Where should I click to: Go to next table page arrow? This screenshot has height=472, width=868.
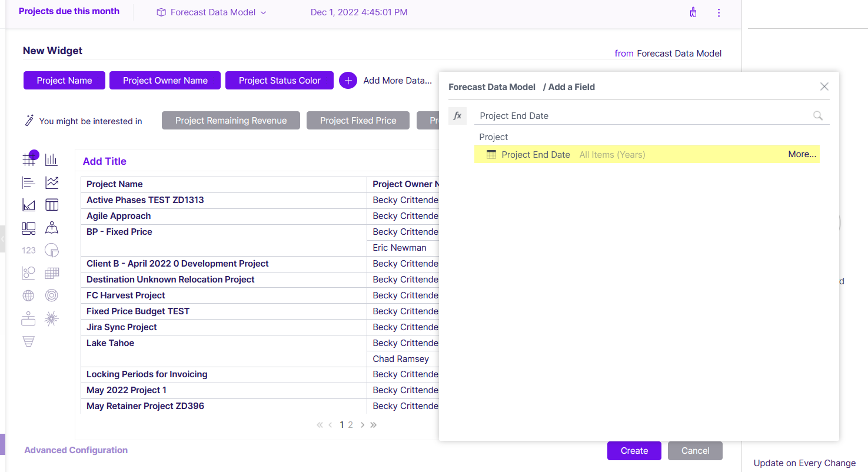[x=363, y=424]
